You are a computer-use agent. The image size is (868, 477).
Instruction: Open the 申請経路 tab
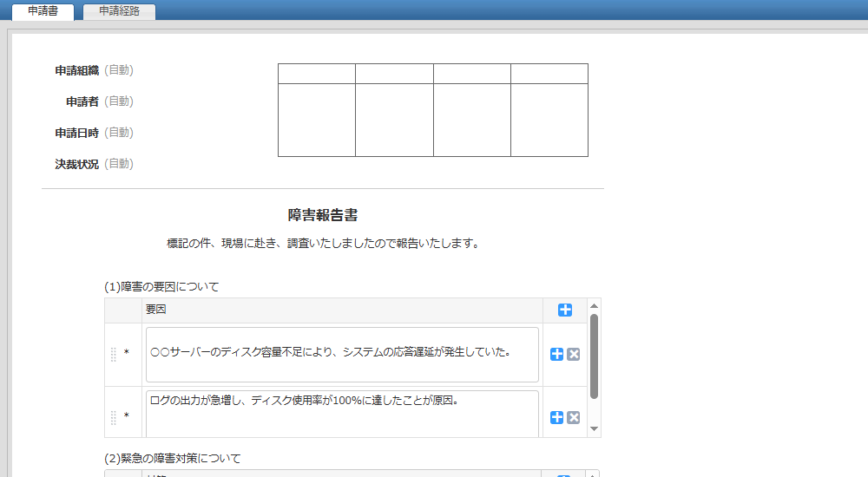(119, 11)
